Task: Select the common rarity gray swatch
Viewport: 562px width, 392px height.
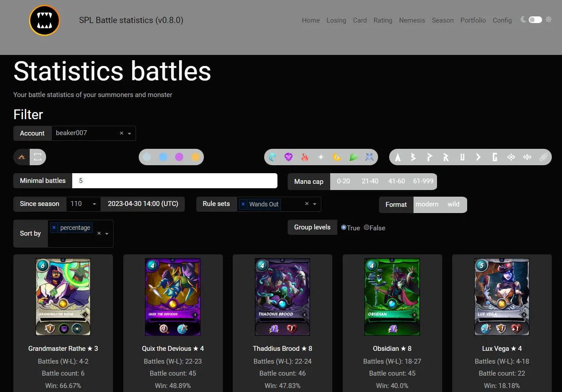Action: coord(147,157)
